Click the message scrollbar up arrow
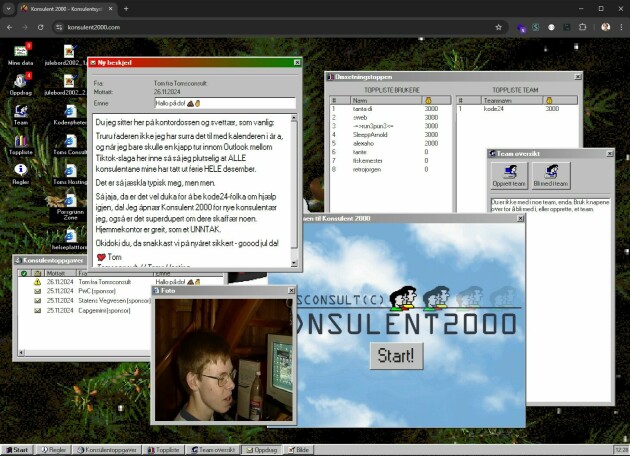Screen dimensions: 630x456 pos(294,118)
